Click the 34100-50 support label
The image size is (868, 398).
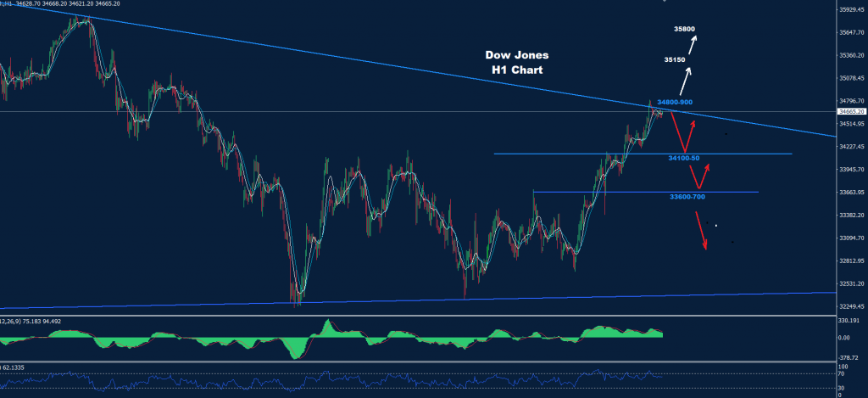pos(684,158)
